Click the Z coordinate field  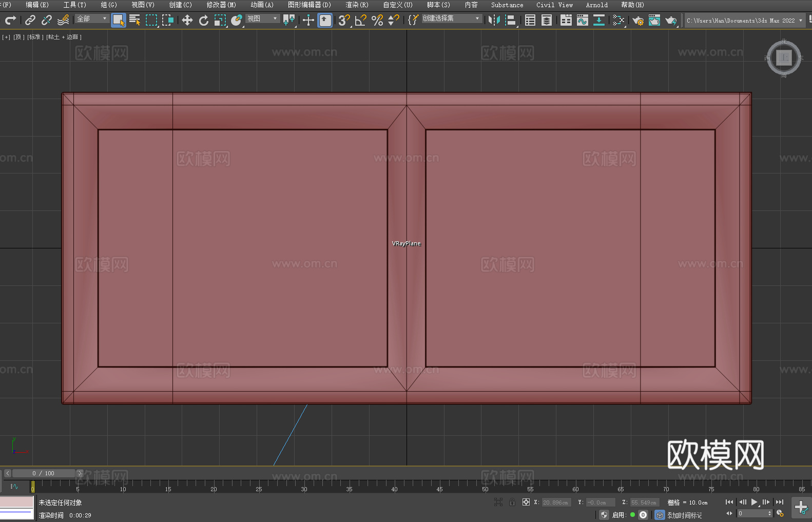pos(644,502)
